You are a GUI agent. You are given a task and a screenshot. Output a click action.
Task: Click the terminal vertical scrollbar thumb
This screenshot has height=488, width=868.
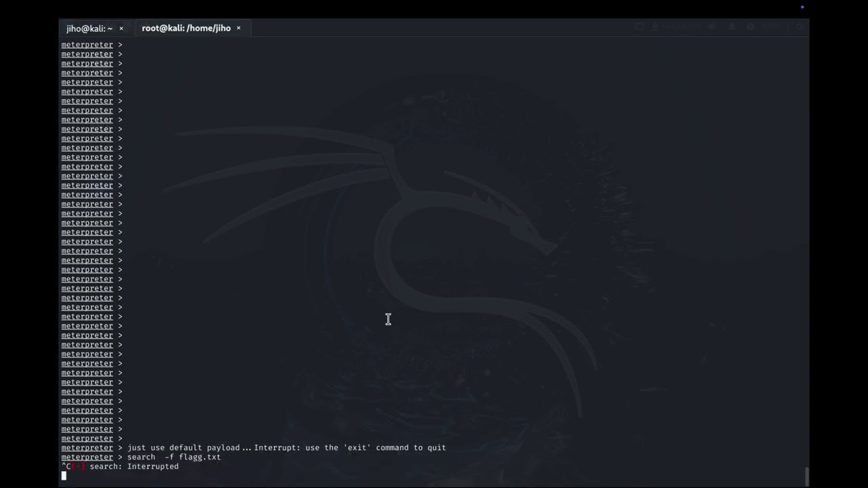point(806,476)
